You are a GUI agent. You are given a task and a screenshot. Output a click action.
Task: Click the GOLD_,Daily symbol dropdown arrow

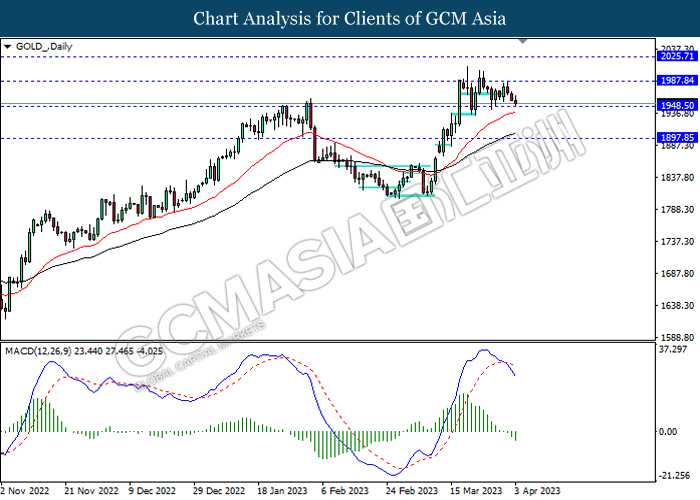tap(7, 46)
